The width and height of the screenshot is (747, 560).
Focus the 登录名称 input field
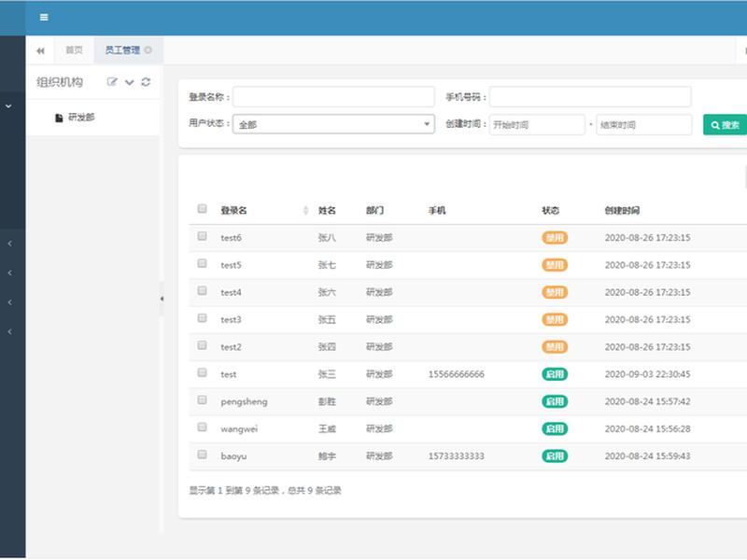(x=333, y=97)
